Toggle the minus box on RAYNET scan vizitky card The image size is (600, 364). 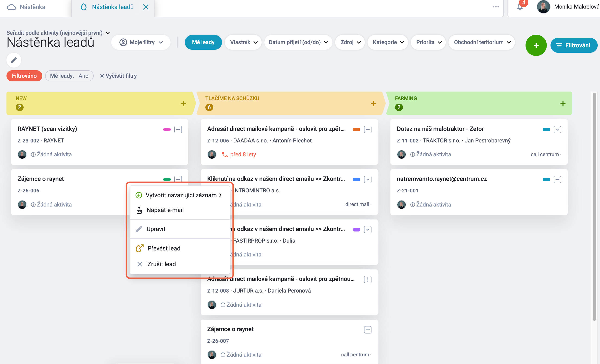pos(178,129)
